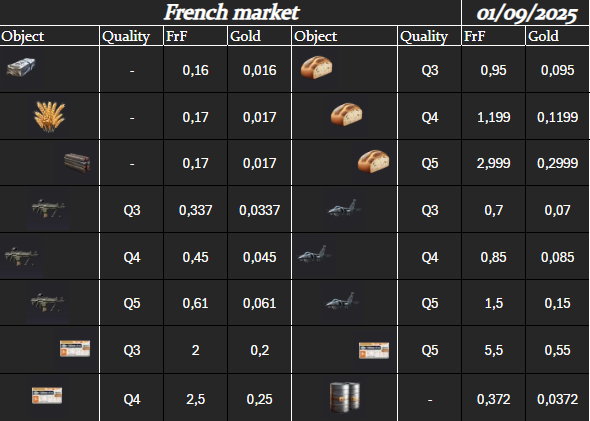Click the left Object column header
This screenshot has height=421, width=590.
tap(23, 36)
